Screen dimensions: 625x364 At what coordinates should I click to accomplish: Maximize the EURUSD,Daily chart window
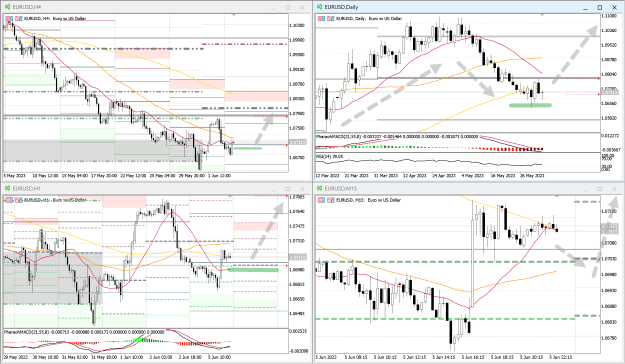pos(599,8)
